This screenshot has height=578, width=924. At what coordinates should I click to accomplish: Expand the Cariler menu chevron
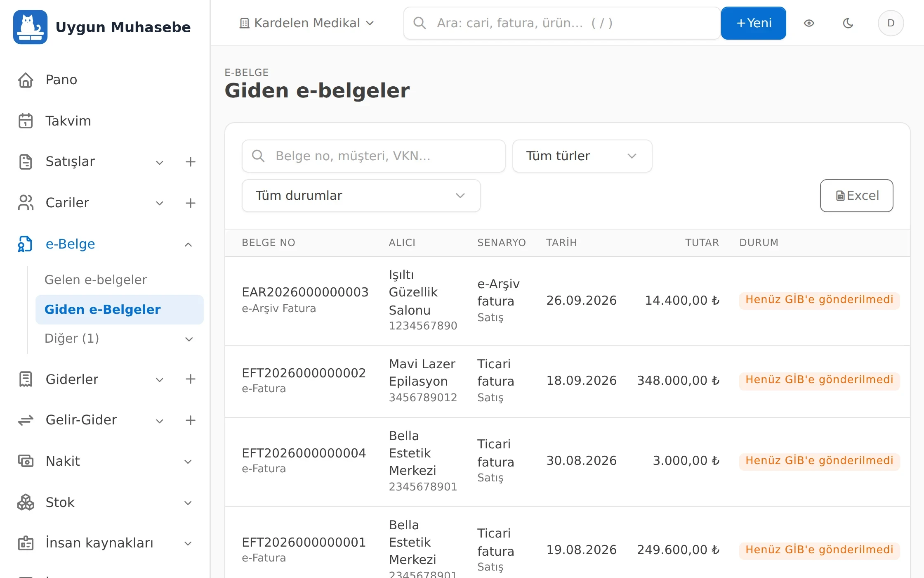(x=160, y=203)
